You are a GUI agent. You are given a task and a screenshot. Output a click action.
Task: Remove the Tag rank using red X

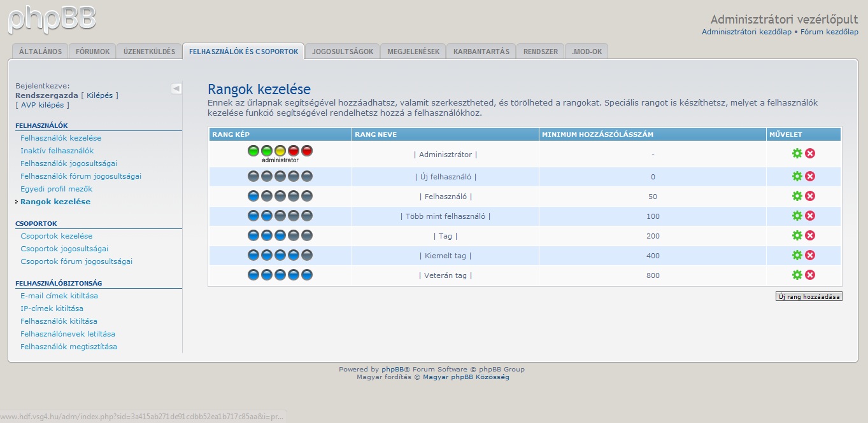pos(810,235)
